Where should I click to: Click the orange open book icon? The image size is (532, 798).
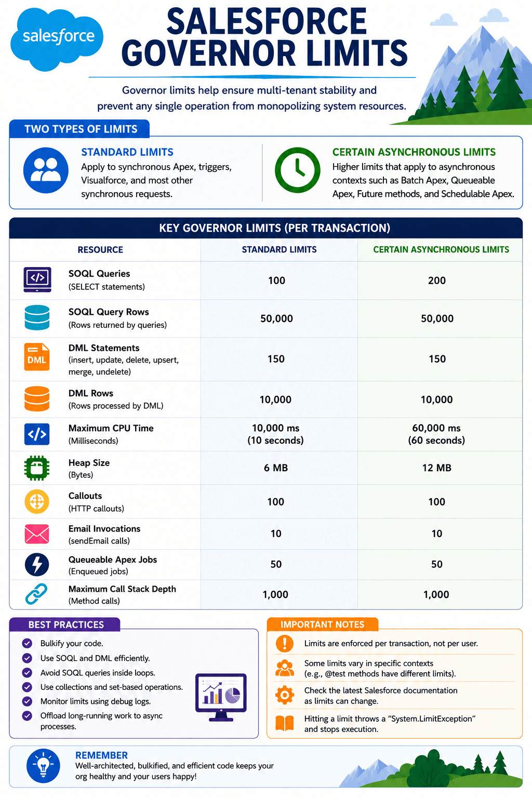(285, 723)
